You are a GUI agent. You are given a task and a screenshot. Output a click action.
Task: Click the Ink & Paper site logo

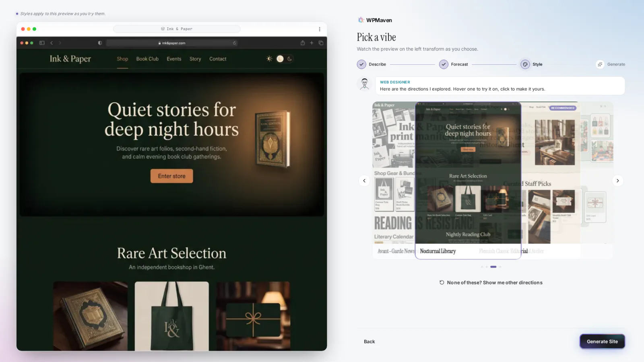tap(70, 59)
